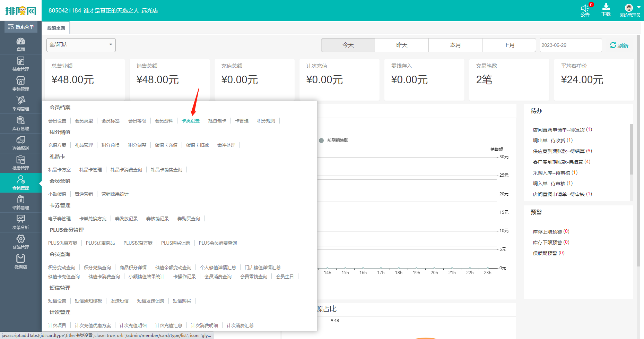
Task: Click the 下载 download icon
Action: (606, 10)
